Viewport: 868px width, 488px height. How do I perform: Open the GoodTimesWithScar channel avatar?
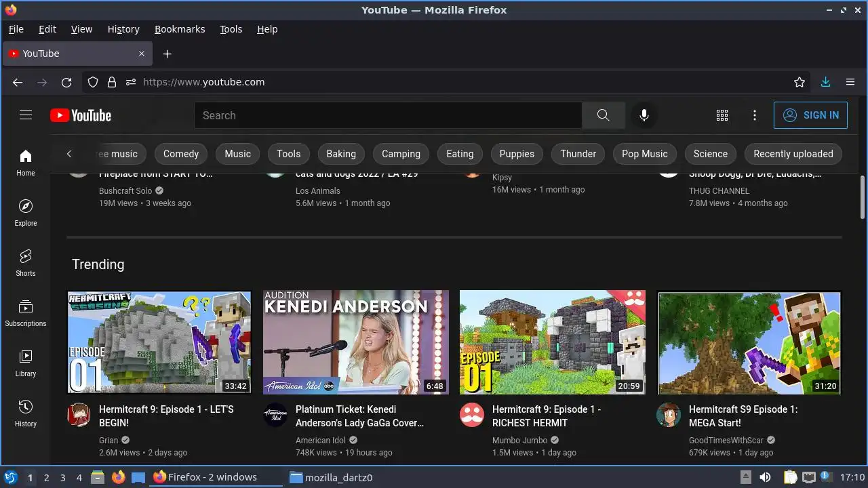click(x=669, y=415)
